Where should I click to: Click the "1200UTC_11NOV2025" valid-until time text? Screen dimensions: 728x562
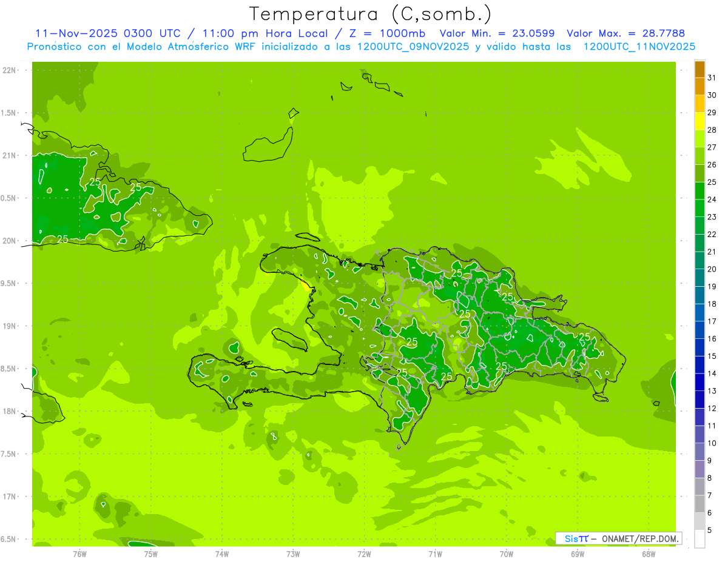[639, 47]
